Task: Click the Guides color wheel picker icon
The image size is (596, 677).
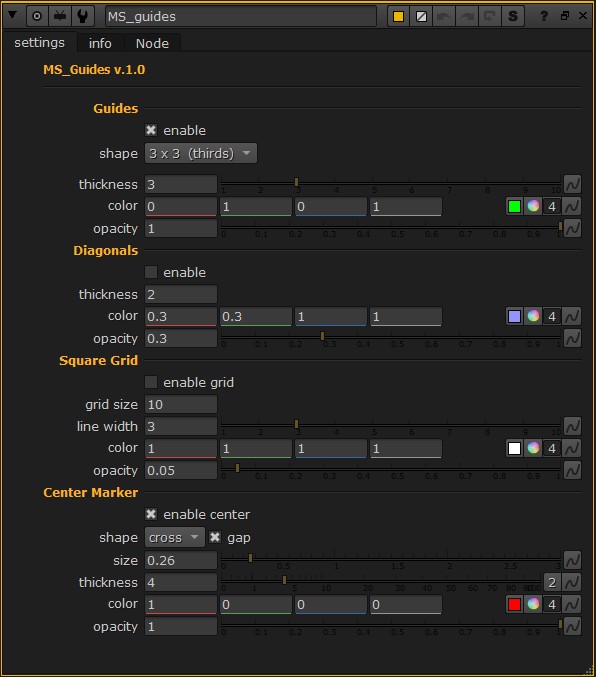Action: pyautogui.click(x=533, y=206)
